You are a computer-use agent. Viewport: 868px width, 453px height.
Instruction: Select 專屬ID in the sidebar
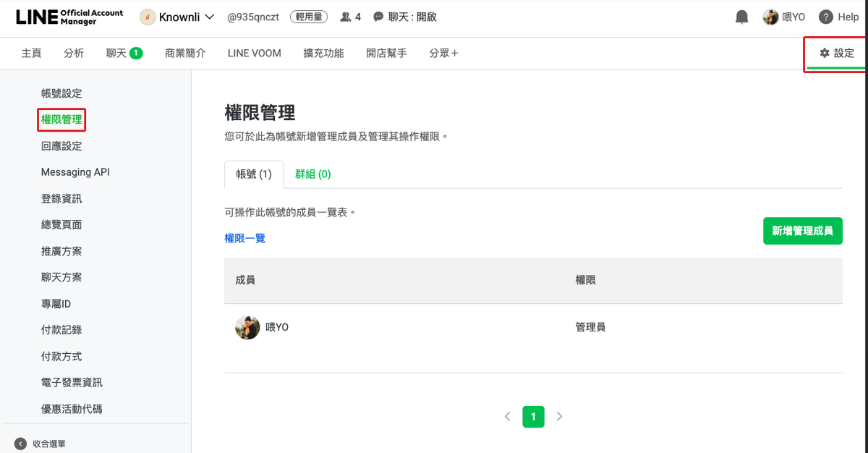(x=56, y=304)
